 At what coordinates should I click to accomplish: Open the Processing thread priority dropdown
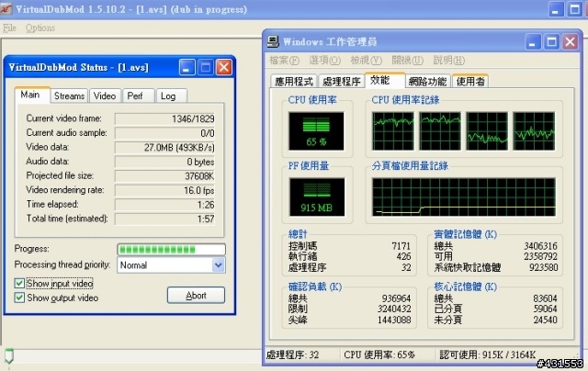219,265
